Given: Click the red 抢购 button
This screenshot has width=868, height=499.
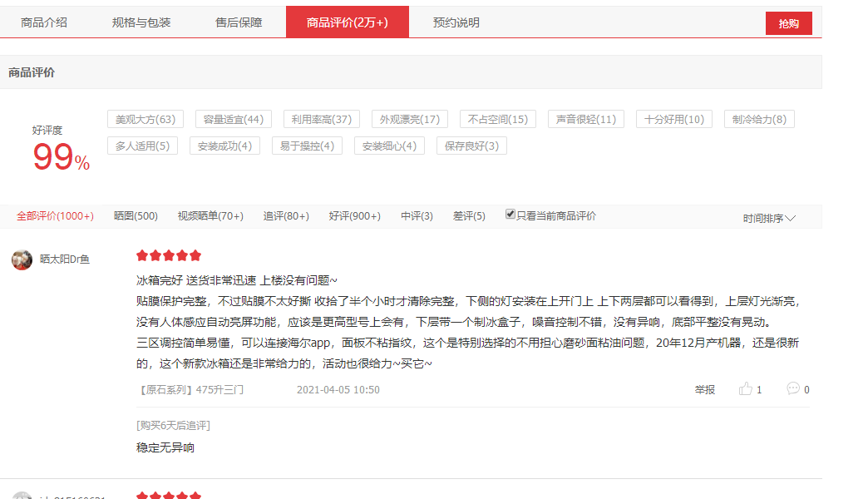Looking at the screenshot, I should (789, 23).
